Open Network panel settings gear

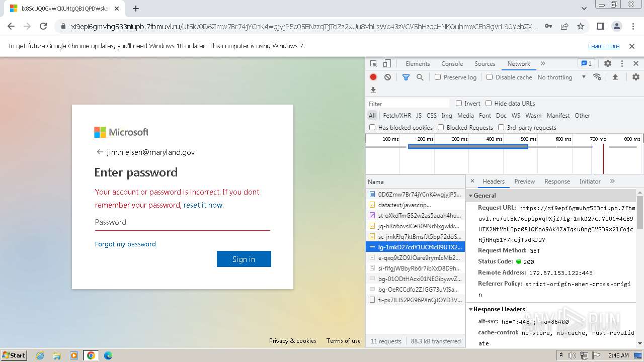(636, 77)
